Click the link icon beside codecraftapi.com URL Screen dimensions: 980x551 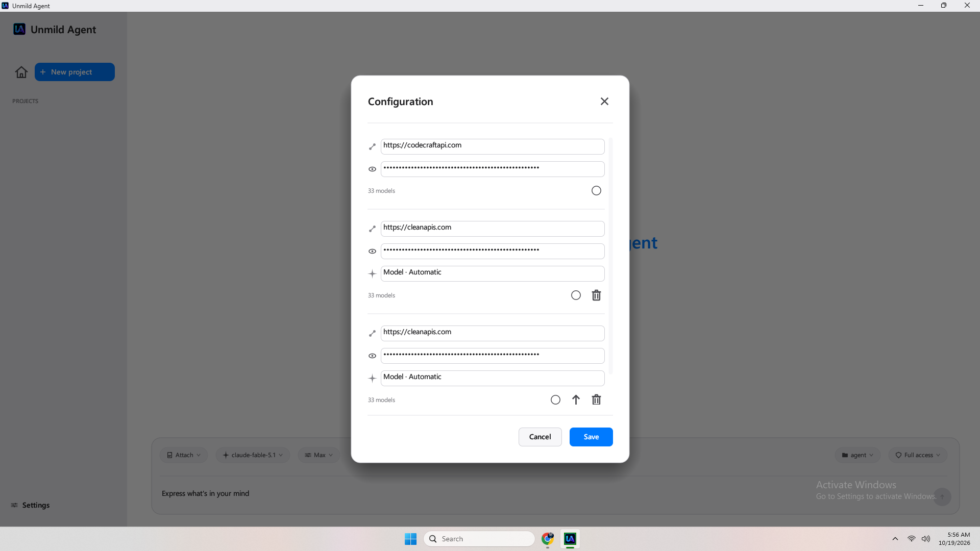tap(372, 147)
